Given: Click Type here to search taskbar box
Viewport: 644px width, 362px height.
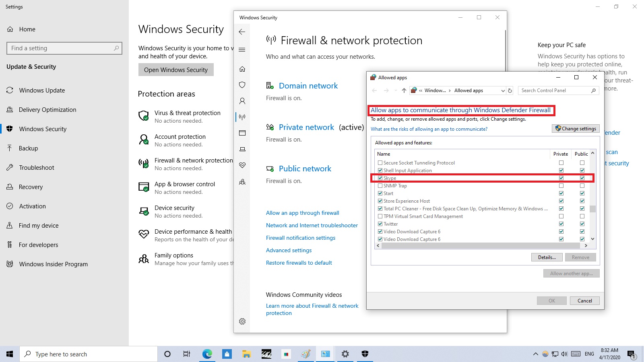Looking at the screenshot, I should point(89,354).
